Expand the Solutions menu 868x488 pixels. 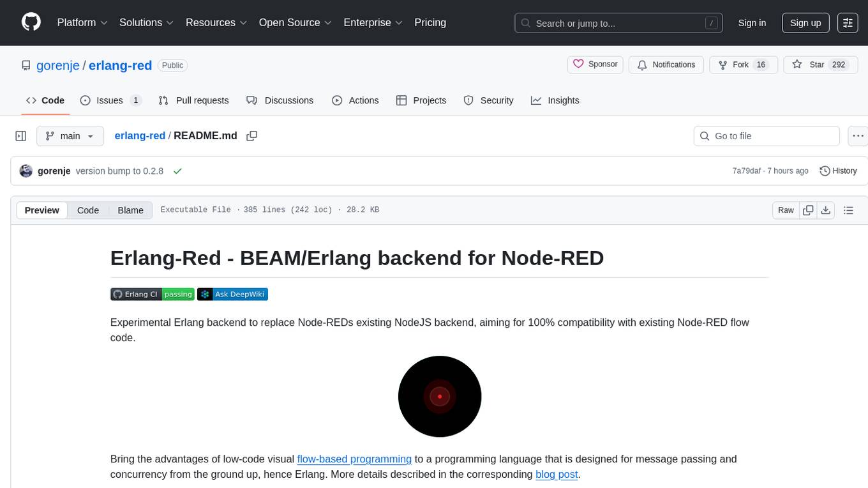click(147, 22)
